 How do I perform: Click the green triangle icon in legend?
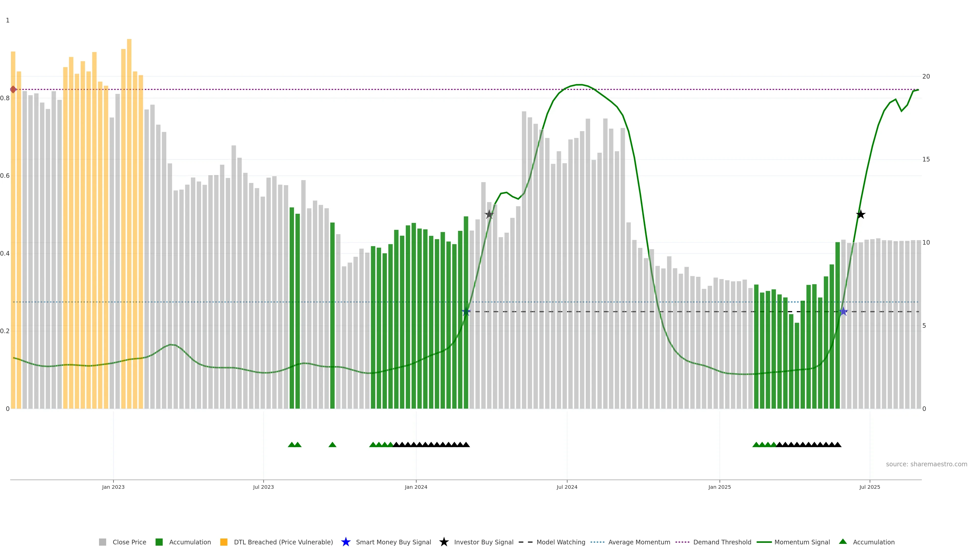[843, 542]
